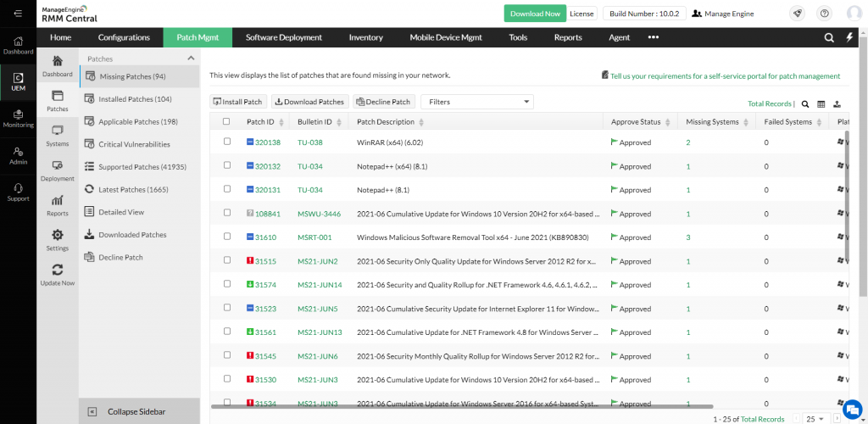The width and height of the screenshot is (868, 424).
Task: Sort by Patch ID column arrows
Action: [281, 122]
